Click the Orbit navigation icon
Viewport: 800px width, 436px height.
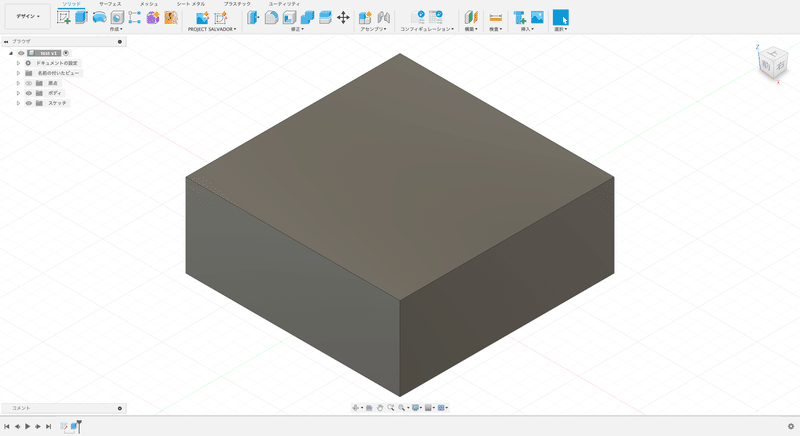(x=355, y=407)
